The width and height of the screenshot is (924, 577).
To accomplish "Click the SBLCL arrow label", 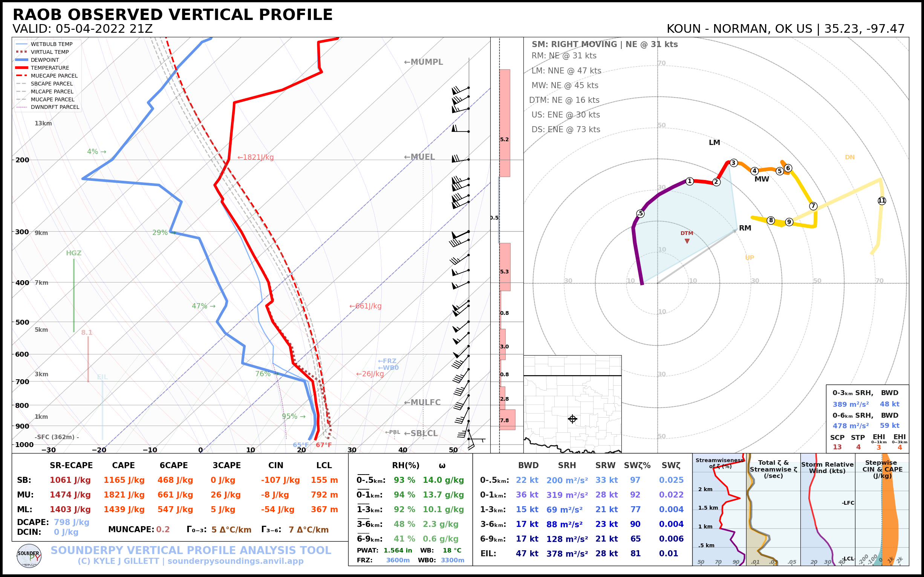I will click(x=421, y=434).
